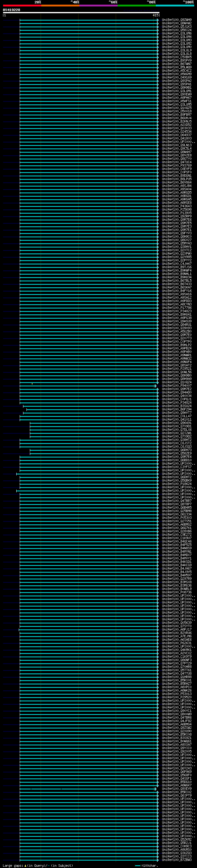197x868 pixels.
Task: Click the UniRef100_C5XBK5 entry
Action: point(177,57)
